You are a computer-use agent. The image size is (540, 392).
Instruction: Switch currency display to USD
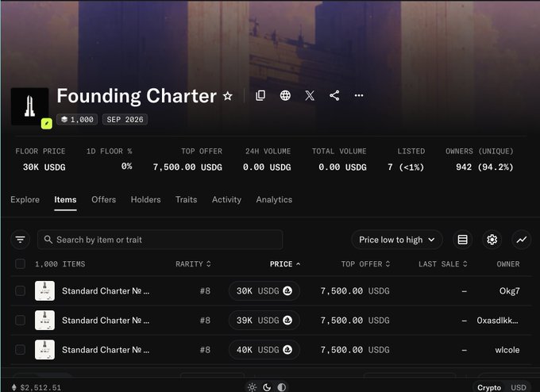tap(519, 387)
